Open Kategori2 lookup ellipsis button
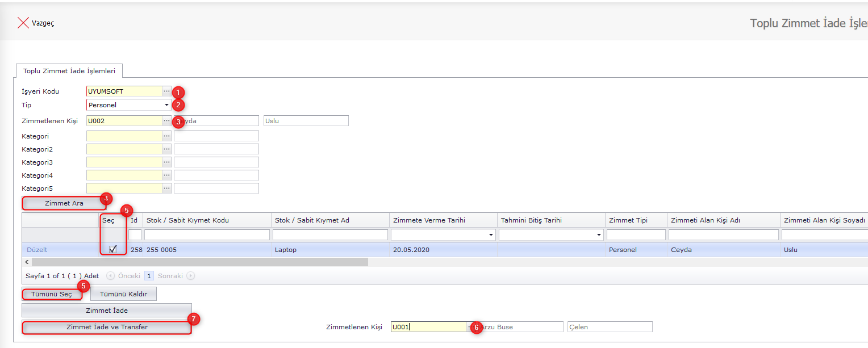 coord(166,149)
